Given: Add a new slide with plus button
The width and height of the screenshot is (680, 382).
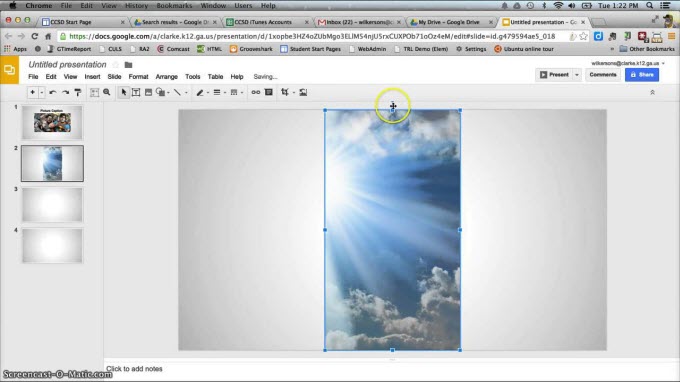Looking at the screenshot, I should coord(32,92).
